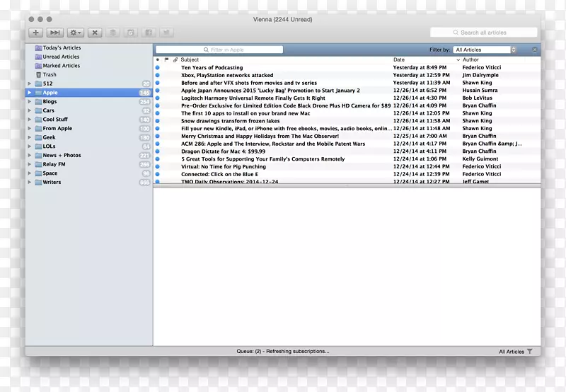Click the plus button to add subscription
The image size is (566, 392).
[36, 33]
